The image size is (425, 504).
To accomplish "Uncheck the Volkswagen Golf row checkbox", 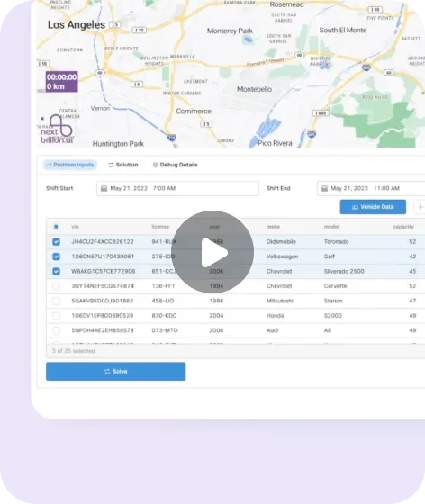I will 56,256.
